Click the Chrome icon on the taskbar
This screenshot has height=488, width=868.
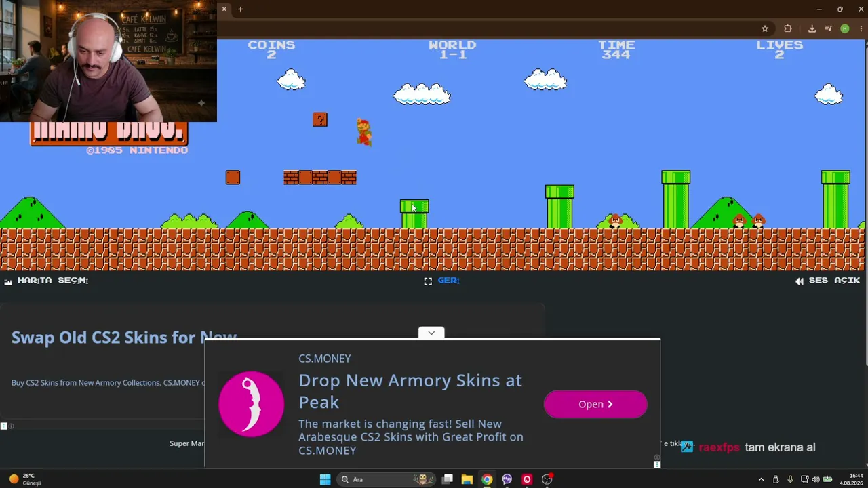[x=487, y=479]
